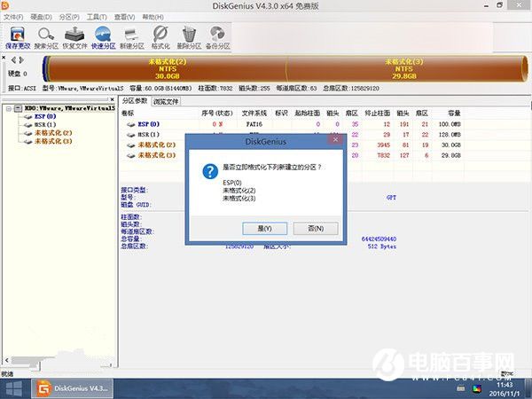This screenshot has width=532, height=399.
Task: Open the 备份分区 (Backup Partition) tool
Action: pyautogui.click(x=218, y=37)
